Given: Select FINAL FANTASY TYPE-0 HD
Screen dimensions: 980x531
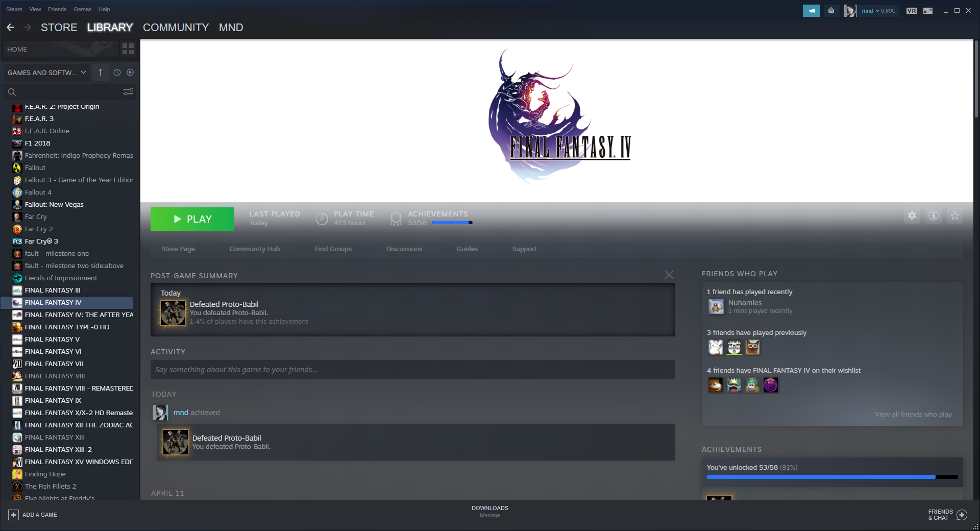Looking at the screenshot, I should tap(67, 327).
